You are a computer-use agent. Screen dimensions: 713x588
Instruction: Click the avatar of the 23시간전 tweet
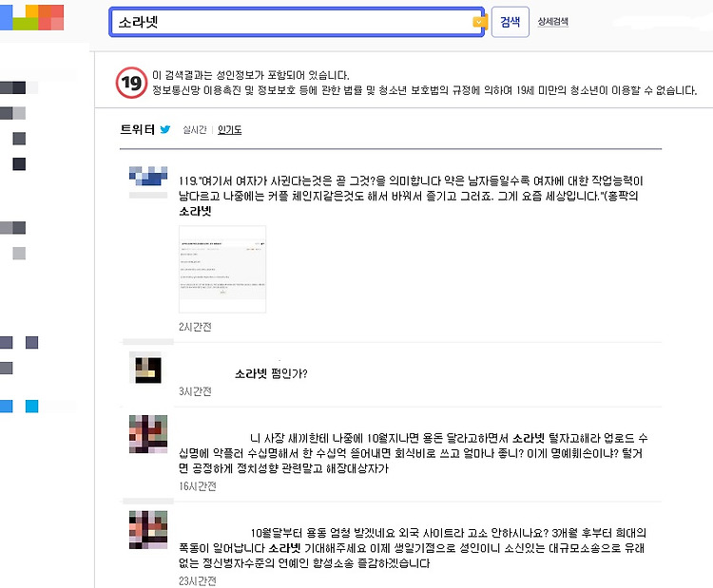coord(148,530)
